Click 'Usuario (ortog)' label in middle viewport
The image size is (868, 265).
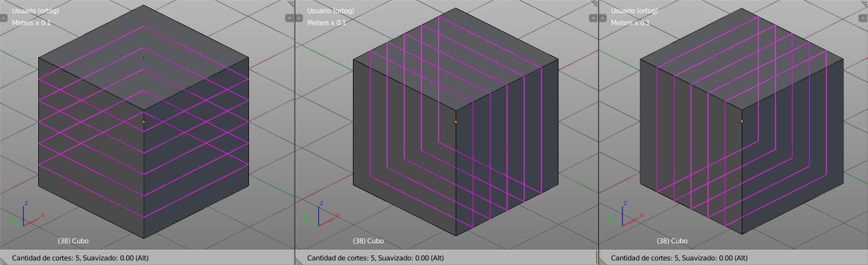point(331,11)
